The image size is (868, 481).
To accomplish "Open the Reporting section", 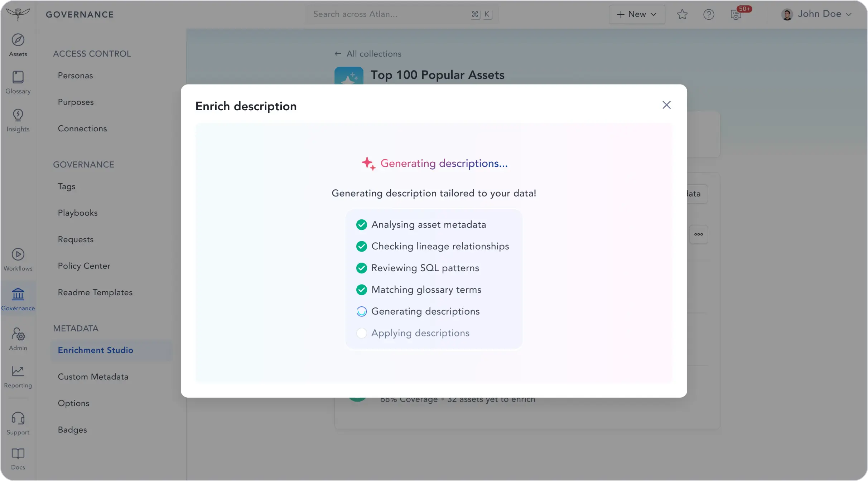I will pyautogui.click(x=18, y=376).
